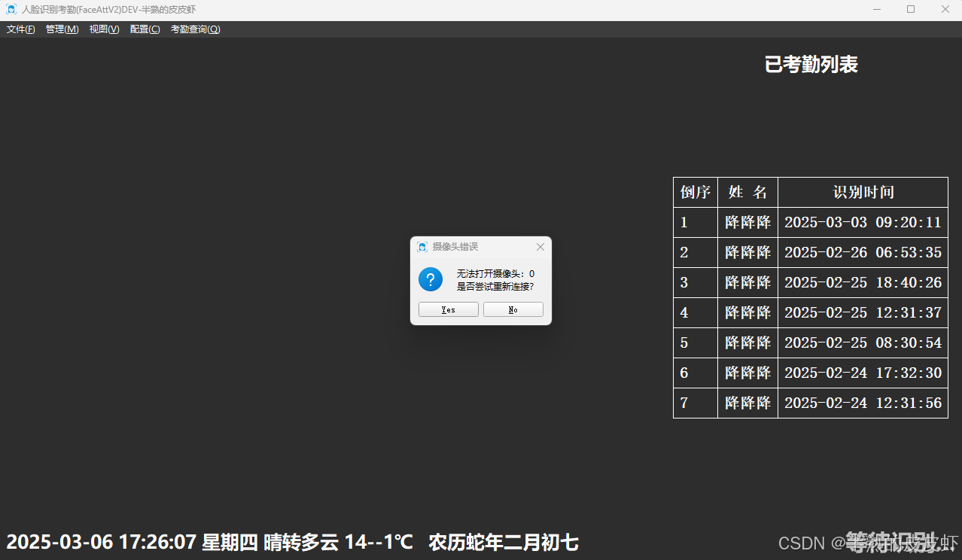The width and height of the screenshot is (962, 560).
Task: Click name 降降降 in row 7
Action: click(x=747, y=403)
